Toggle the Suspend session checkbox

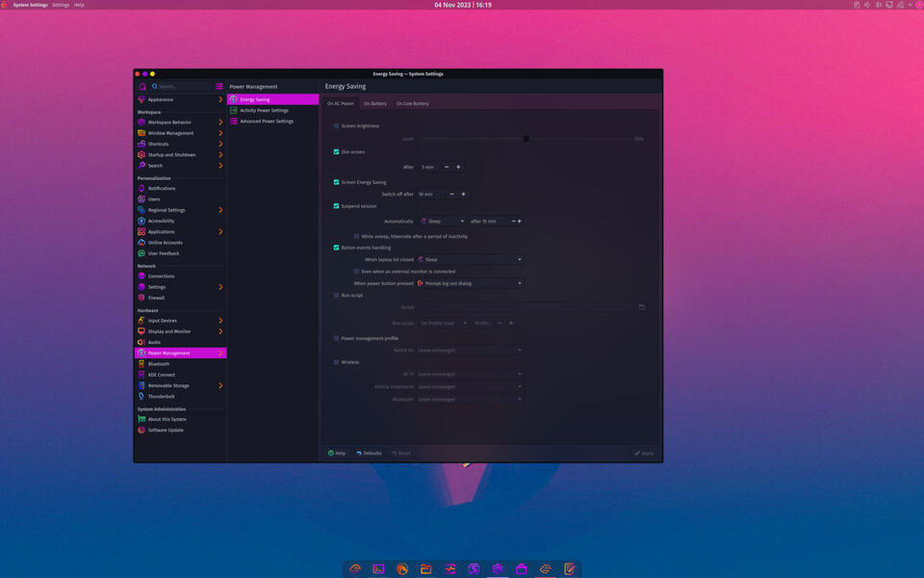coord(337,206)
